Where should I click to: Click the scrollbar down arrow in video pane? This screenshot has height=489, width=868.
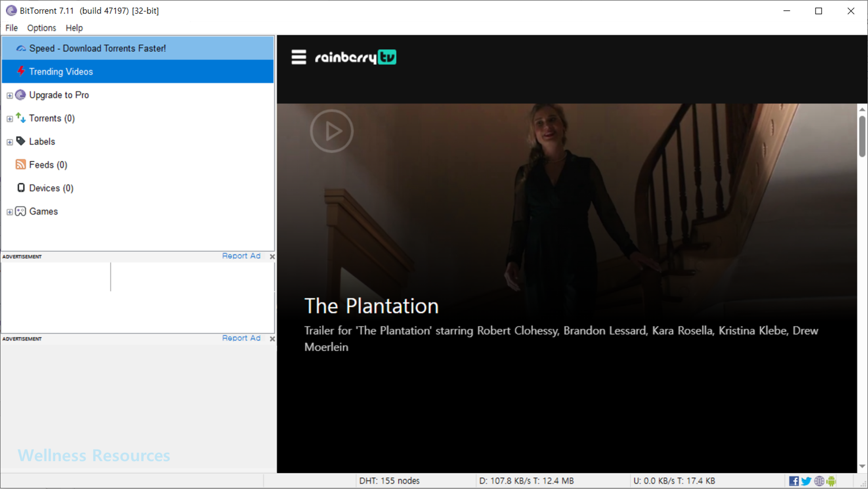click(x=862, y=466)
